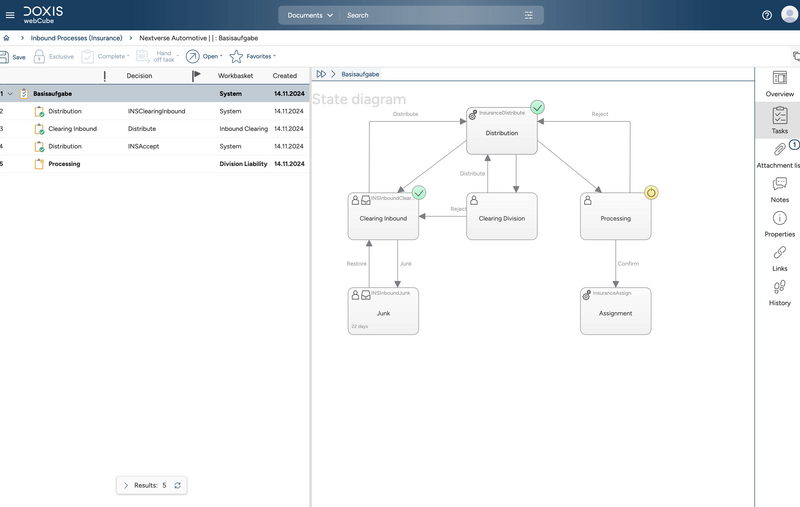The width and height of the screenshot is (800, 507).
Task: Click the Save button
Action: (13, 57)
